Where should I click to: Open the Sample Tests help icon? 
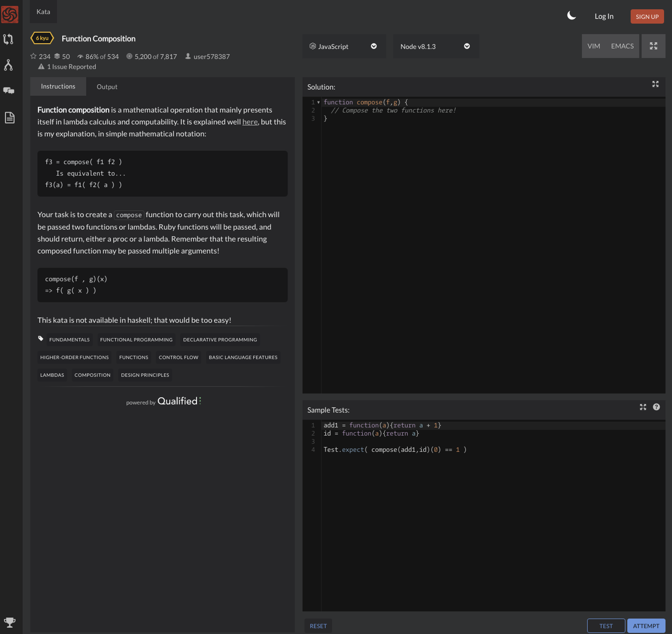pyautogui.click(x=656, y=407)
